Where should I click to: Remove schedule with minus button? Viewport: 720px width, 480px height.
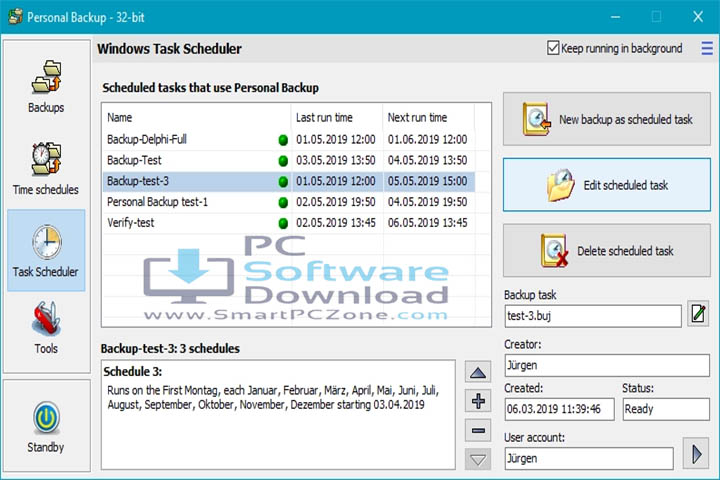coord(478,430)
